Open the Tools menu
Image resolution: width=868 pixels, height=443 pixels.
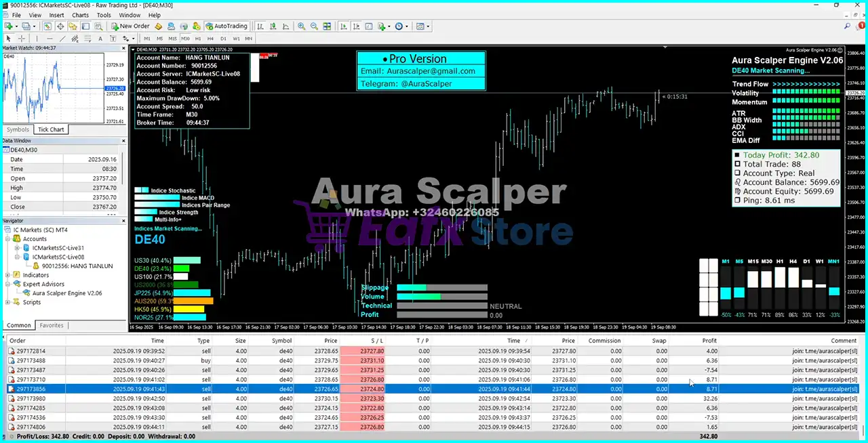104,15
